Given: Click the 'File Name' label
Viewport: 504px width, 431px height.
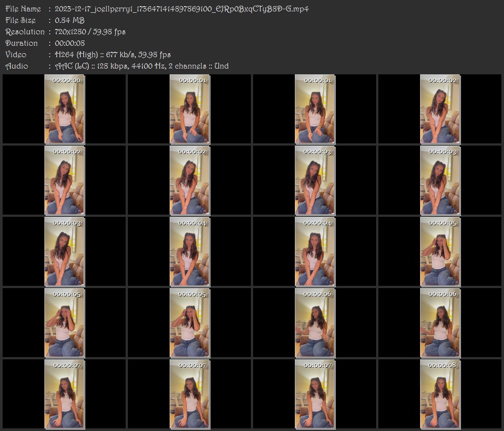Looking at the screenshot, I should 23,9.
